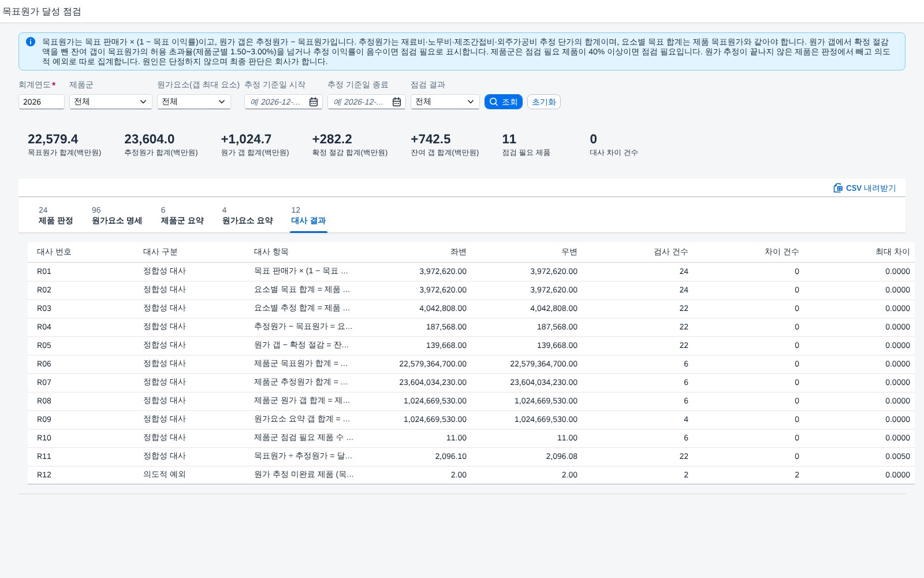Click the R09 item 원가요소 요약 갭 합계
The image size is (924, 578).
(x=302, y=419)
